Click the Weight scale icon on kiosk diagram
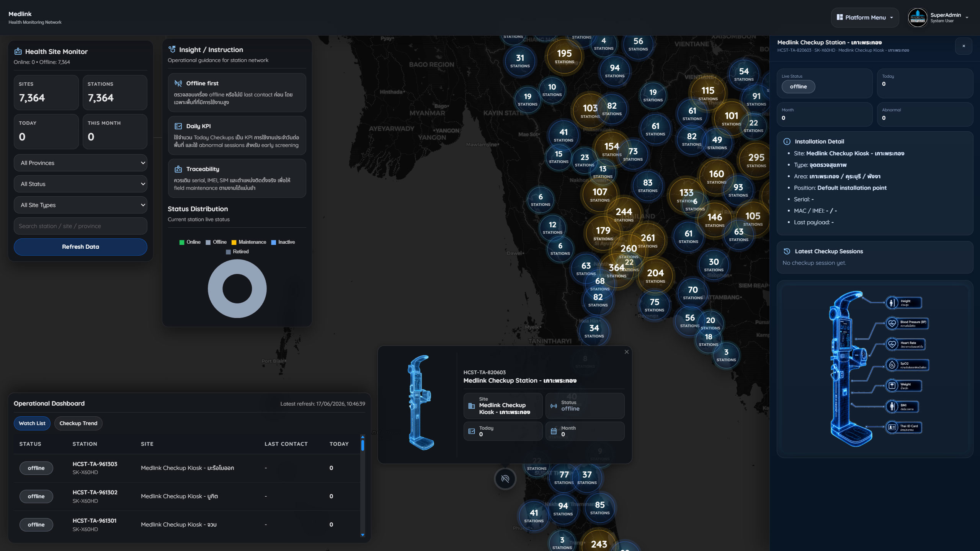 tap(892, 385)
